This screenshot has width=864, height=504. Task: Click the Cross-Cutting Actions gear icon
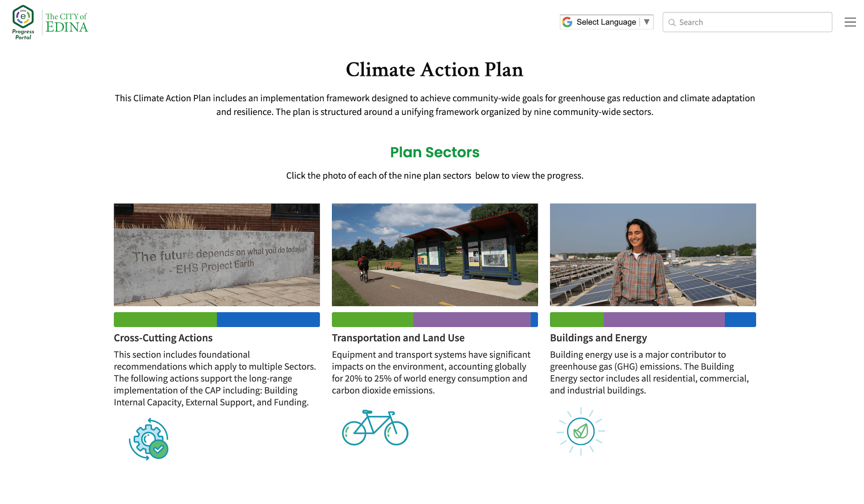pos(149,439)
